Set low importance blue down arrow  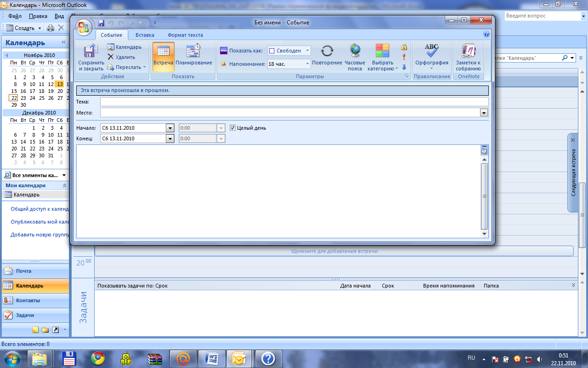404,67
